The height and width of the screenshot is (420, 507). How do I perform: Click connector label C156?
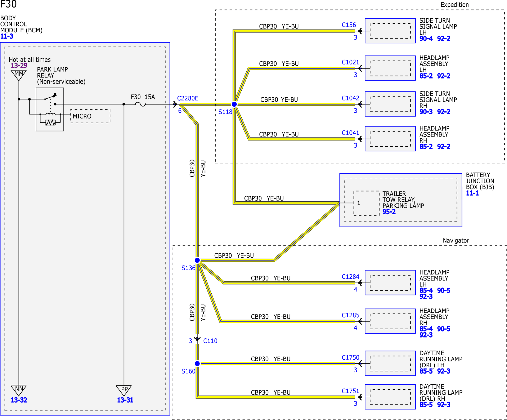349,25
